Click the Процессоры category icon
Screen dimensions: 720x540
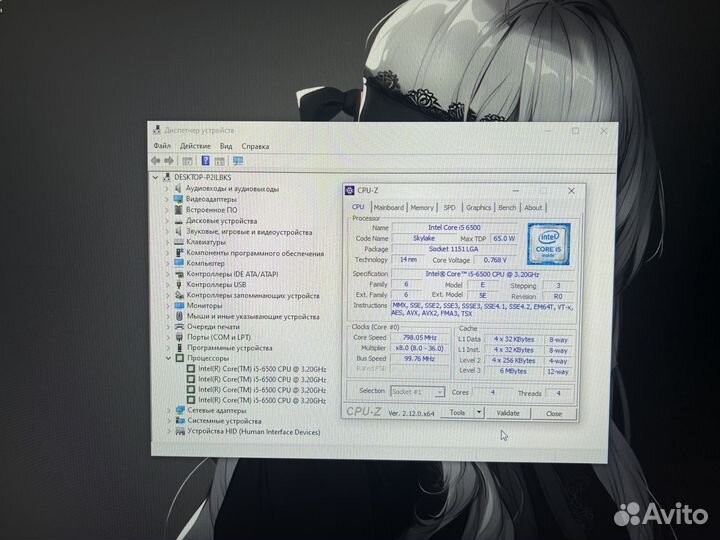pos(180,358)
